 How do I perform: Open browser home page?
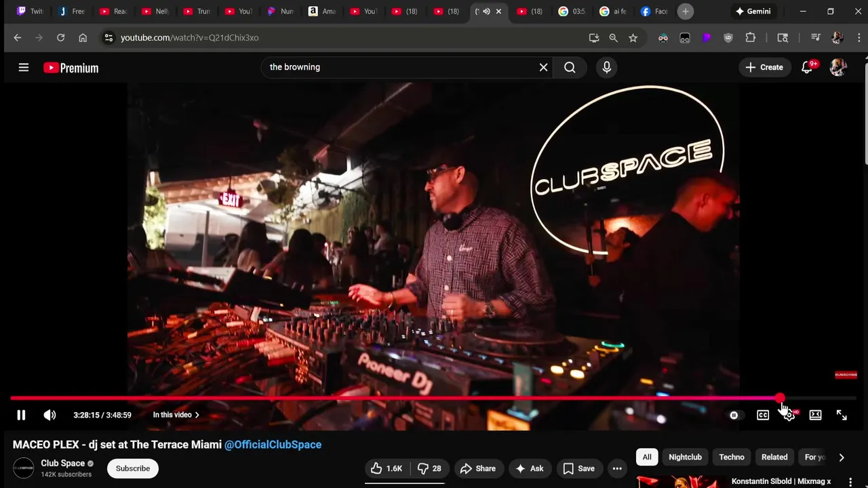tap(83, 38)
